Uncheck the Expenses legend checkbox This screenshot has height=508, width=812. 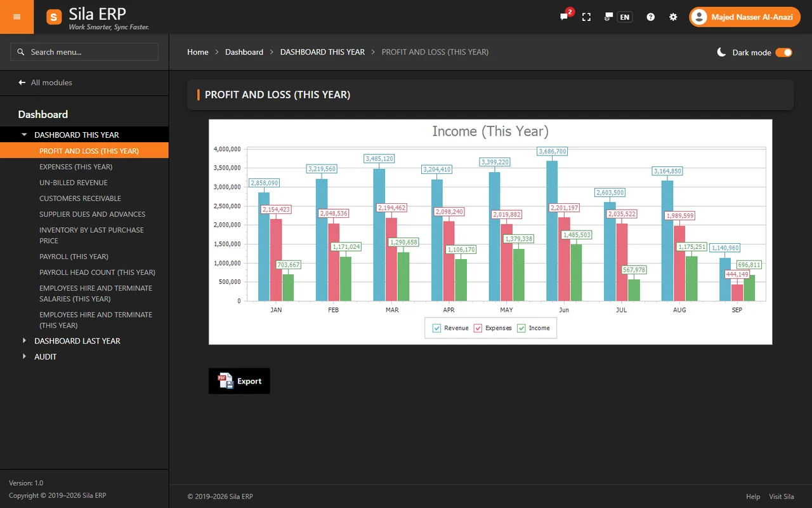[x=478, y=328]
